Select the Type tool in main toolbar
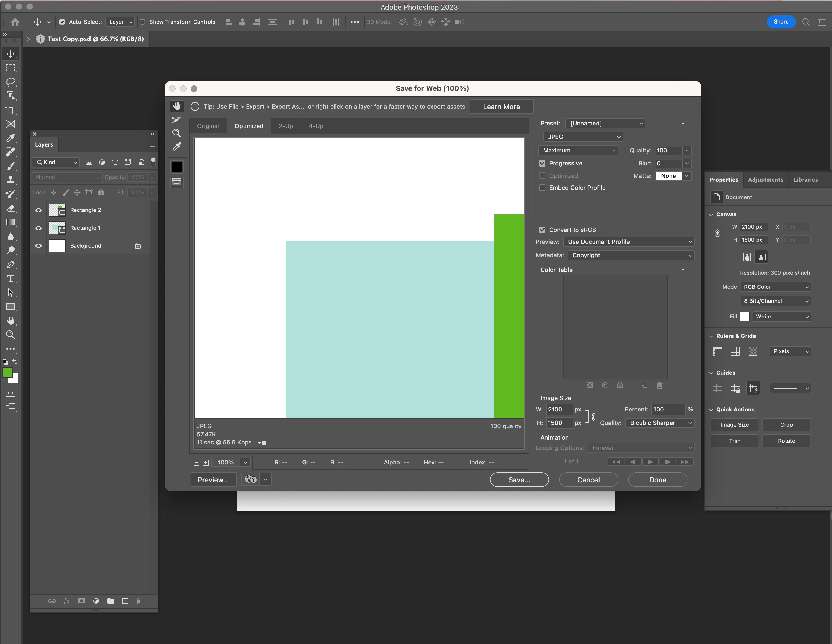Viewport: 832px width, 644px height. tap(11, 278)
